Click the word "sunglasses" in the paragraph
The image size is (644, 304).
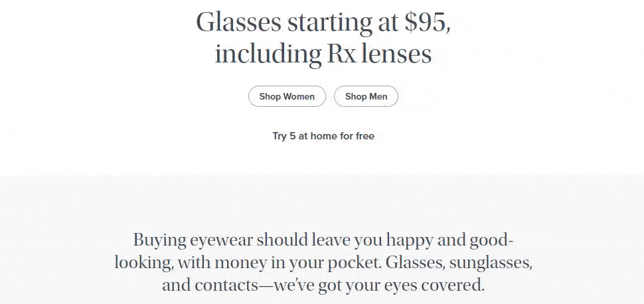click(491, 263)
